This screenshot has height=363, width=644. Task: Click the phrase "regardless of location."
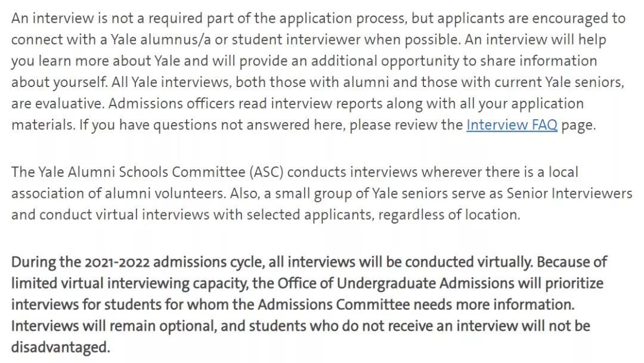[x=449, y=215]
